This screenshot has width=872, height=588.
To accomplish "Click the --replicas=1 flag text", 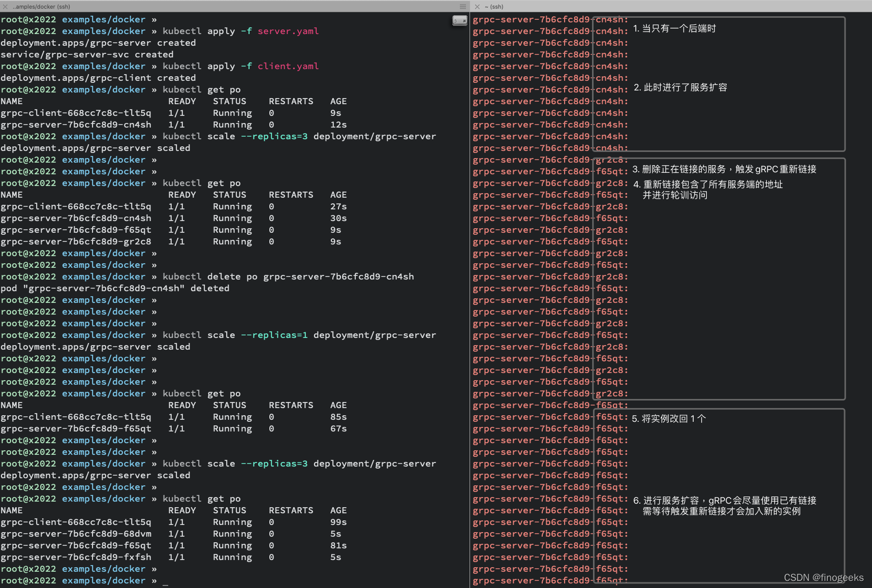I will [x=274, y=335].
